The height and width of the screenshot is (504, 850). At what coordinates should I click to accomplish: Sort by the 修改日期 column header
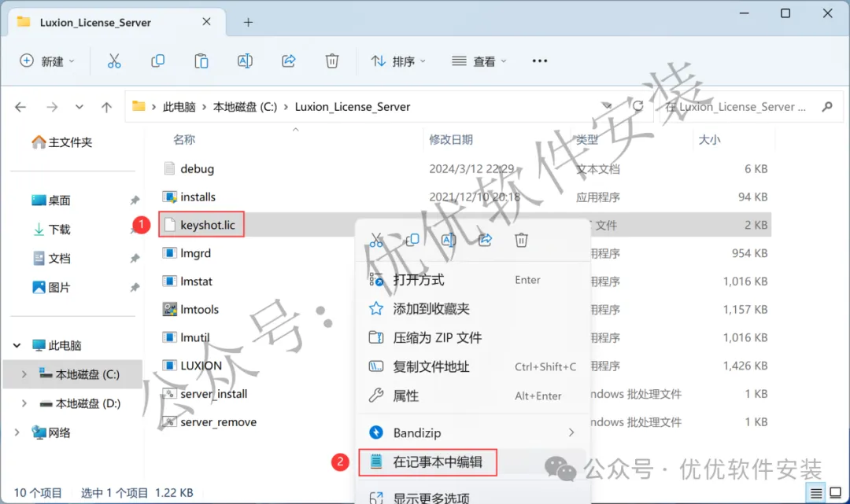point(451,140)
